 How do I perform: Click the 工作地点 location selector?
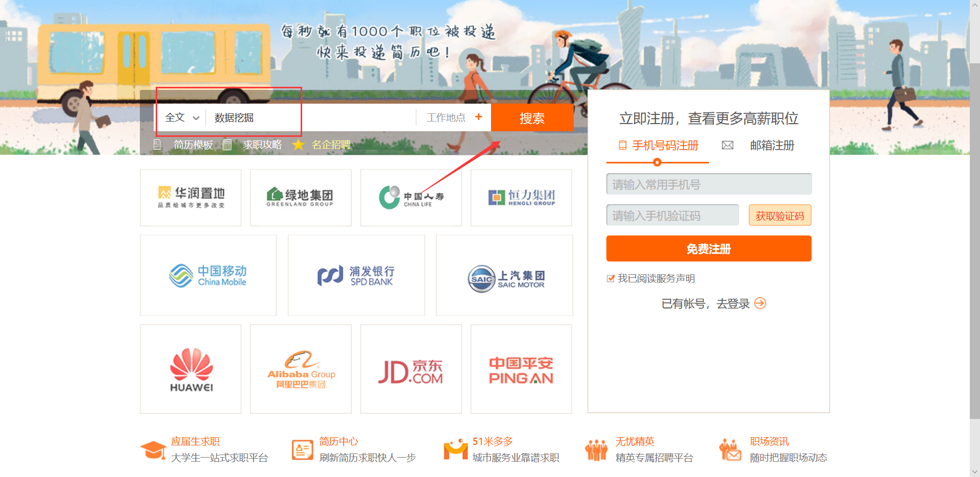[446, 117]
